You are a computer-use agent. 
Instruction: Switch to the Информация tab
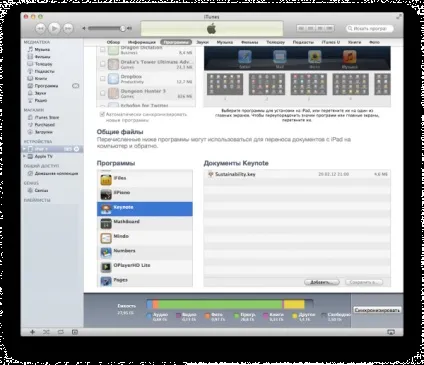click(x=142, y=42)
